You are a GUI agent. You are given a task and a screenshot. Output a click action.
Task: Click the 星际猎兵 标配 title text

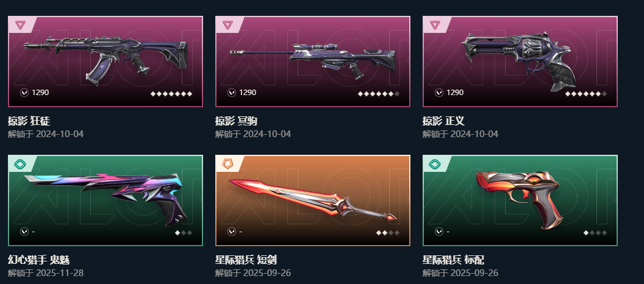click(x=454, y=260)
